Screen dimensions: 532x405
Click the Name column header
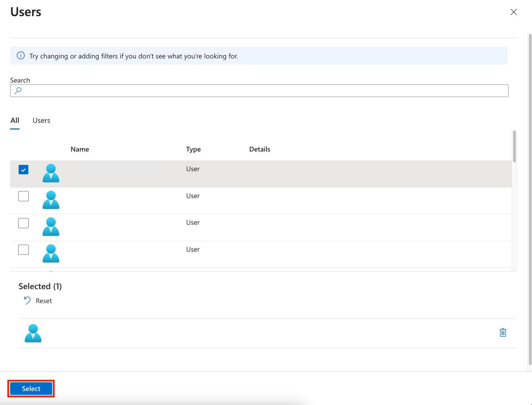point(80,149)
